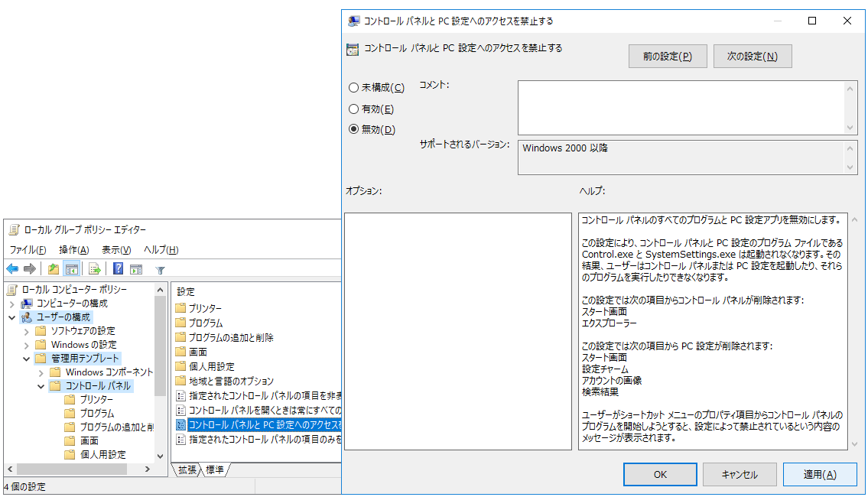The height and width of the screenshot is (497, 868).
Task: Select the 有効(E) radio button
Action: tap(354, 109)
